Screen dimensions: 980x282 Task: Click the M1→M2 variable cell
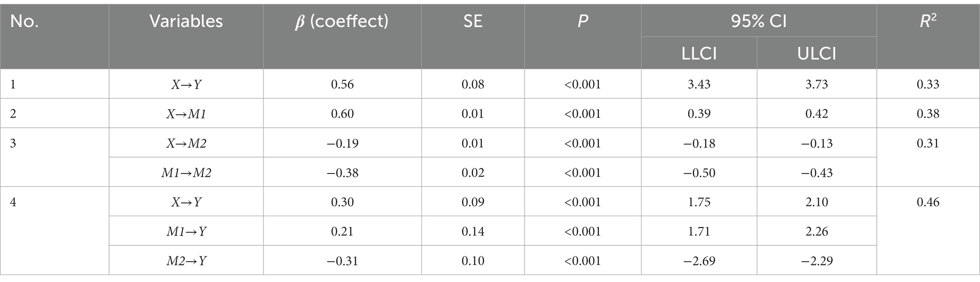tap(186, 173)
